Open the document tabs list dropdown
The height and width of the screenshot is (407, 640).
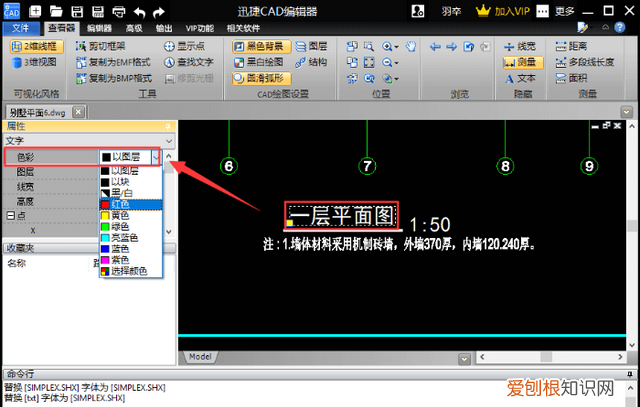point(626,111)
